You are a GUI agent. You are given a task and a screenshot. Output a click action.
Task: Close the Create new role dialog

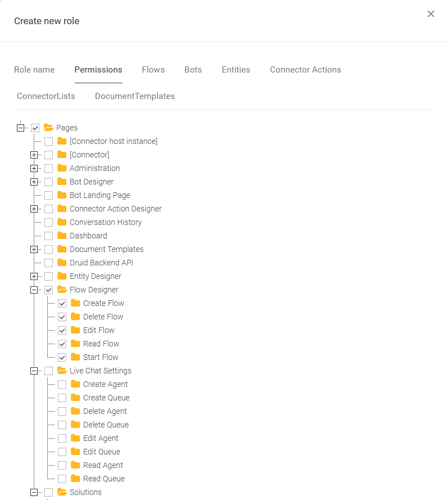pyautogui.click(x=431, y=13)
